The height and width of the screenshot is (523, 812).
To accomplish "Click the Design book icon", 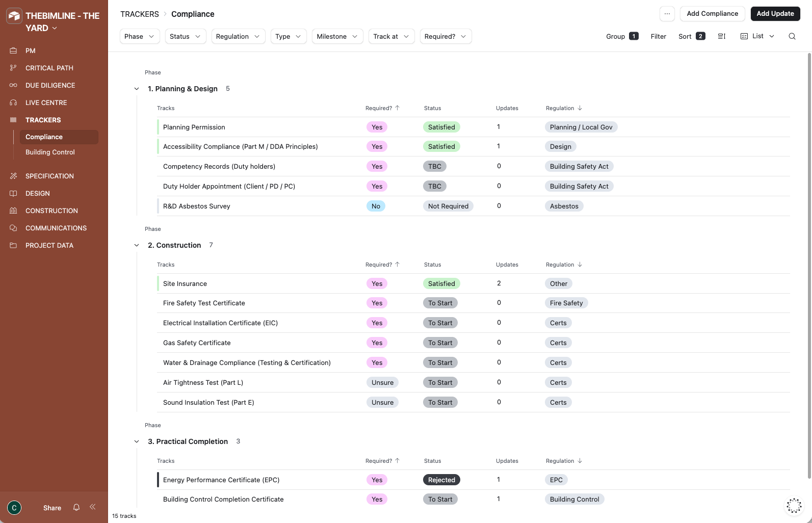I will (x=13, y=193).
